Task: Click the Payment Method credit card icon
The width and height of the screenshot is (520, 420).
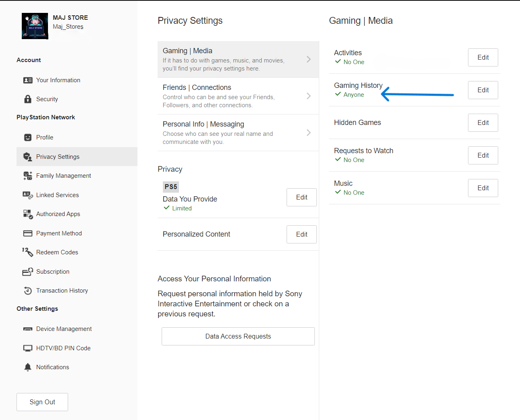Action: click(x=28, y=233)
